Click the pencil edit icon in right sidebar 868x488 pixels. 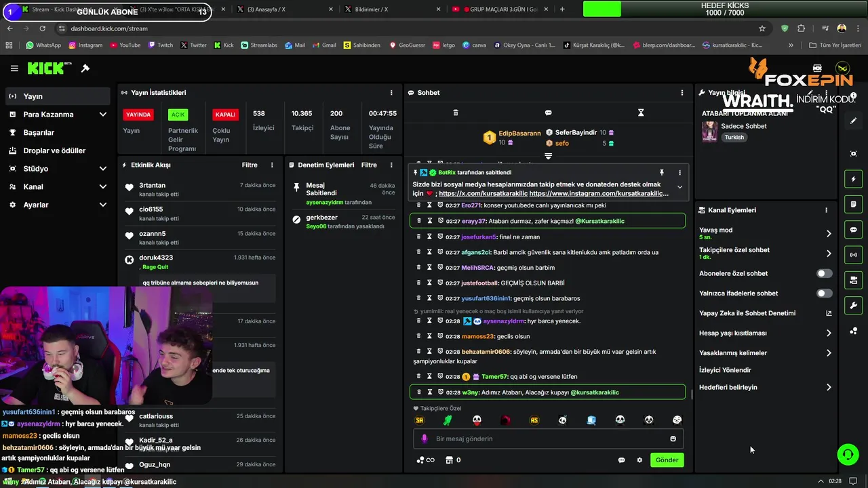(854, 121)
